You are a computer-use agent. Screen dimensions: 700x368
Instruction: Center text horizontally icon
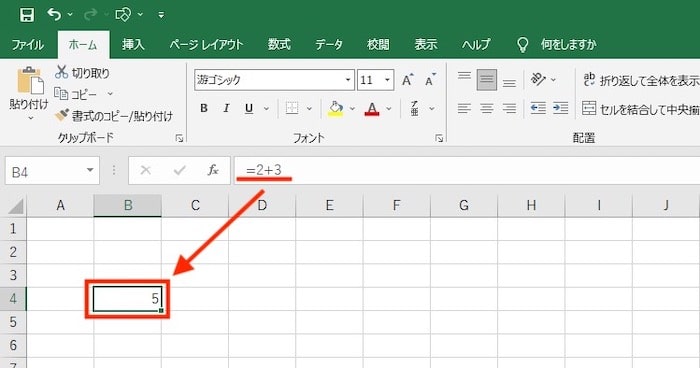487,108
